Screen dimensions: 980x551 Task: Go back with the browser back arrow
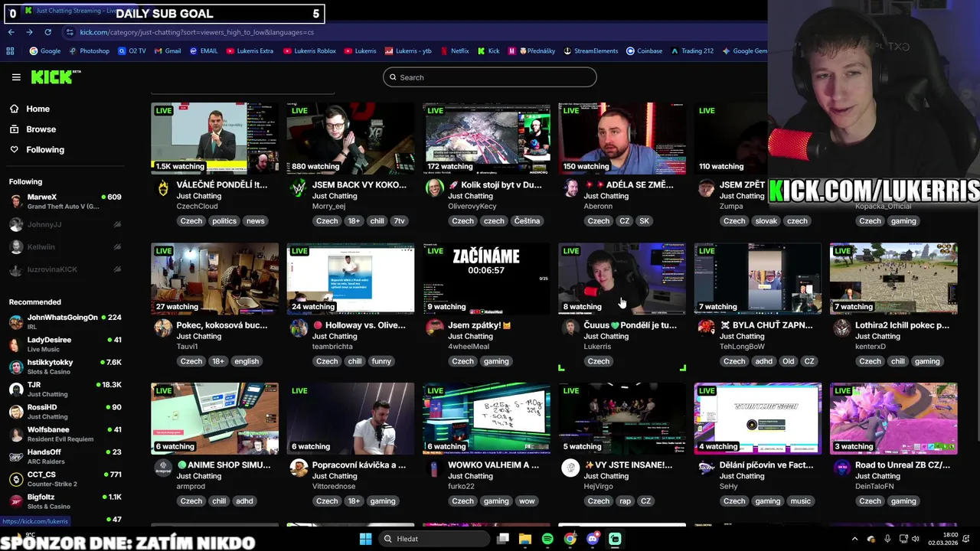pos(11,32)
